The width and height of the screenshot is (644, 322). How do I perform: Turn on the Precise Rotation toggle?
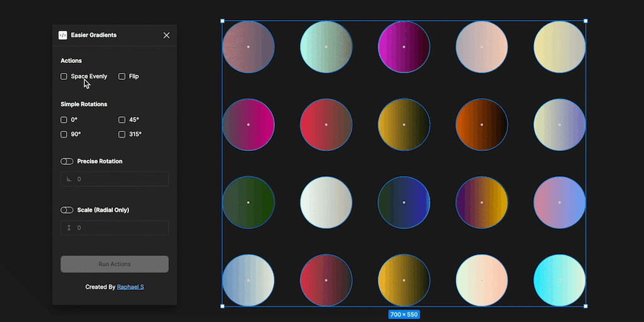tap(67, 162)
